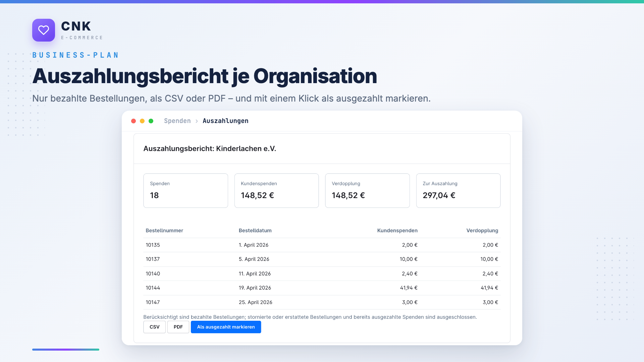Select order number 10147
Screen dimensions: 644x362
pos(153,302)
